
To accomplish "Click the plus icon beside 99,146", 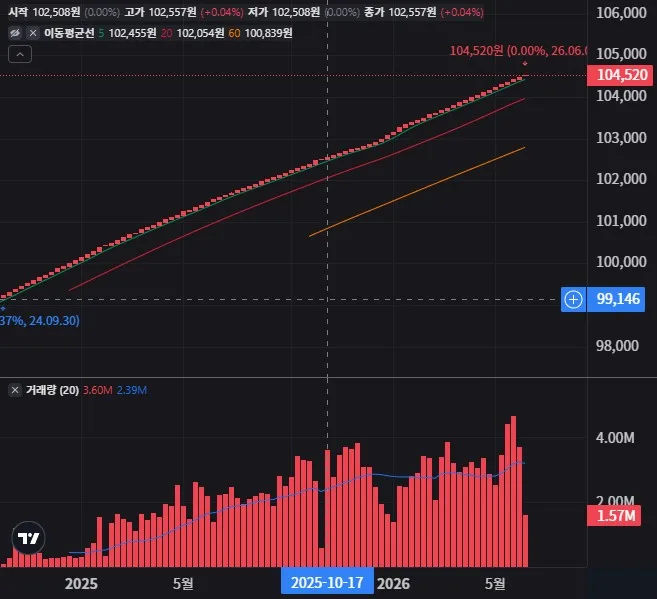I will pos(573,300).
